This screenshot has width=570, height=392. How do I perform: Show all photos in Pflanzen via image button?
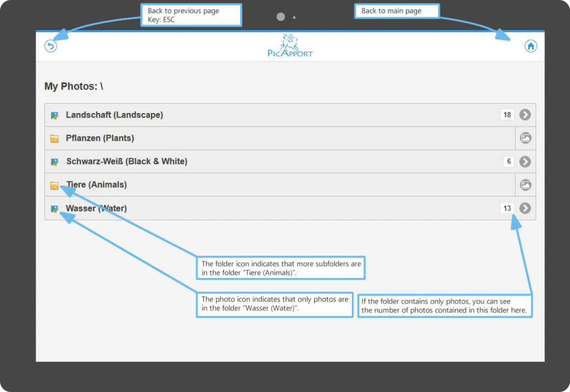[x=525, y=138]
